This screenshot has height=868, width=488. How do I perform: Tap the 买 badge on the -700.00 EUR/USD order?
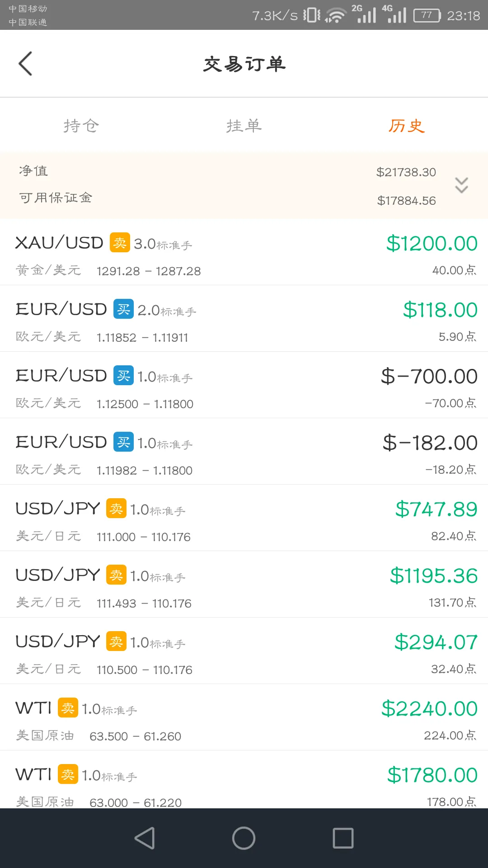tap(123, 376)
